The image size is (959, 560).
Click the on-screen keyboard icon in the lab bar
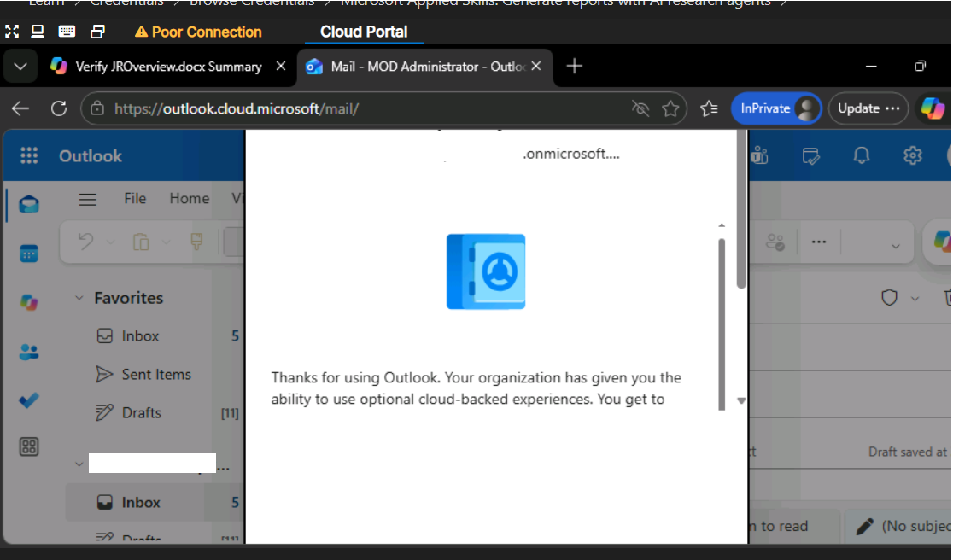[67, 32]
